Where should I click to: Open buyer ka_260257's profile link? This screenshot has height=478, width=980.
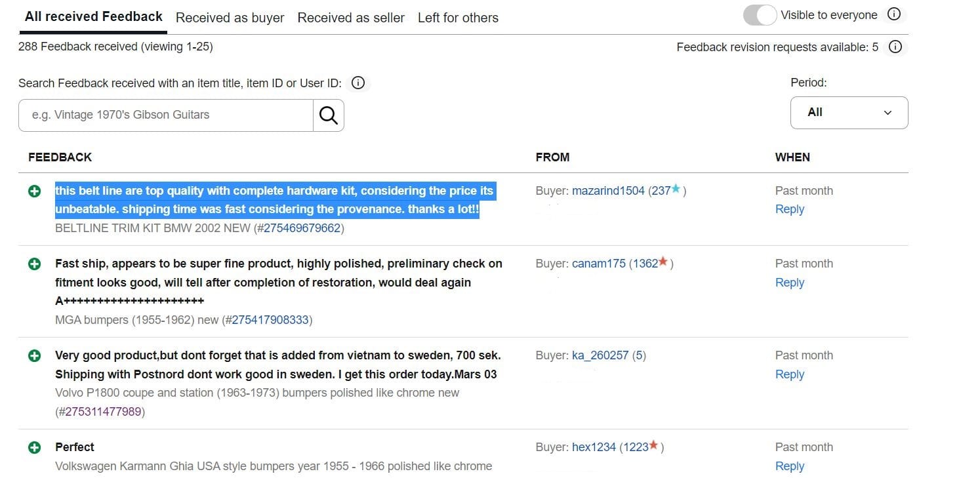pos(600,355)
